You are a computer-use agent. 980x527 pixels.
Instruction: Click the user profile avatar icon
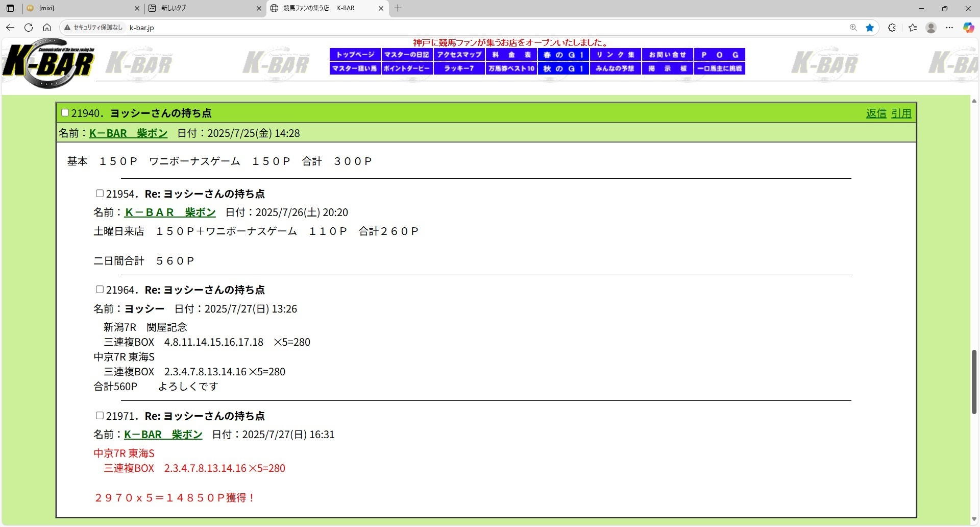931,28
